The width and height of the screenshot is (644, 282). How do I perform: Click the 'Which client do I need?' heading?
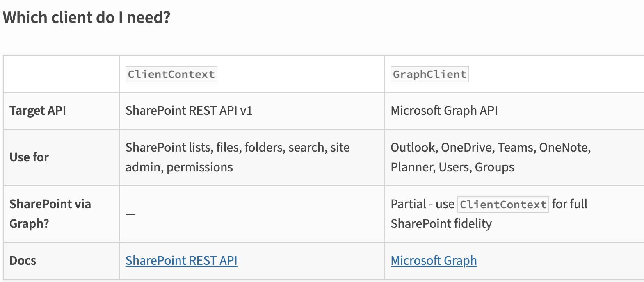coord(87,18)
